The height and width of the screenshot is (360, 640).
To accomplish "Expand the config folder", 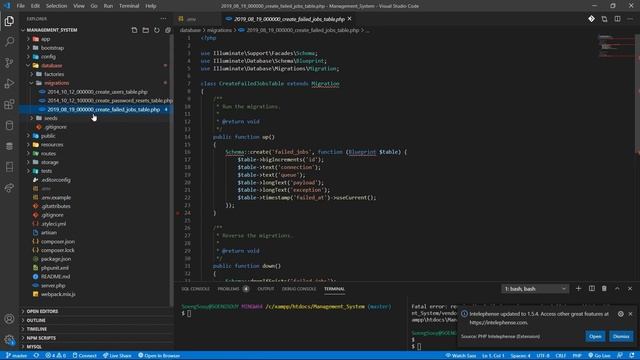I will 48,57.
